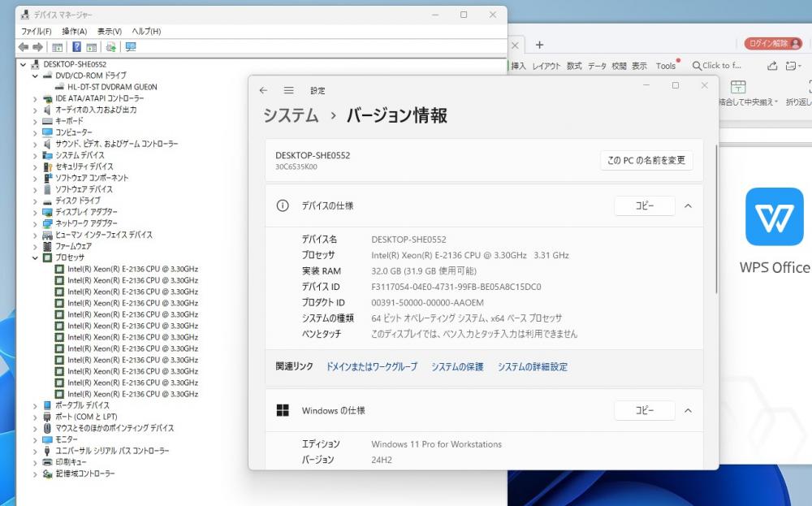Click the Windows logo beside Windows の仕様
This screenshot has height=506, width=812.
click(283, 410)
